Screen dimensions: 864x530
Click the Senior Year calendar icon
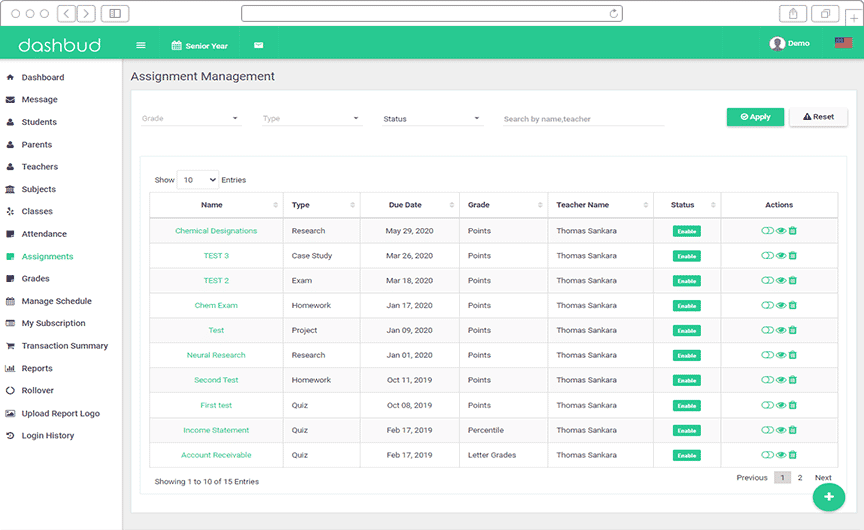[x=176, y=46]
